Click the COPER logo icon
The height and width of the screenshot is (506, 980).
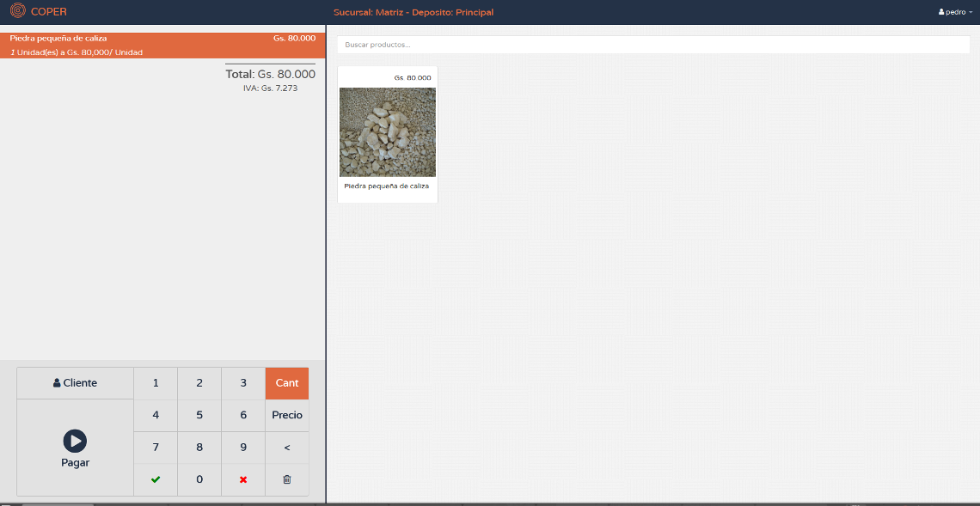17,12
